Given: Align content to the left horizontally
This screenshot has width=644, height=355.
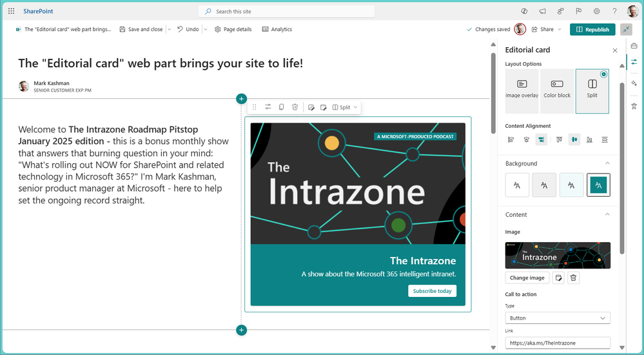Looking at the screenshot, I should pos(511,140).
